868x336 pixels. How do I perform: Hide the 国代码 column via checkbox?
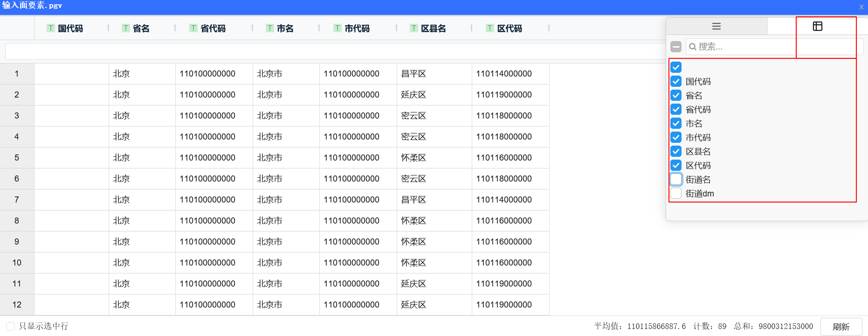(676, 81)
